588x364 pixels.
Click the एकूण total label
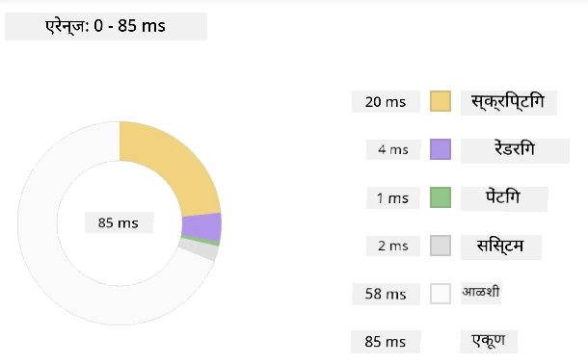tap(489, 341)
